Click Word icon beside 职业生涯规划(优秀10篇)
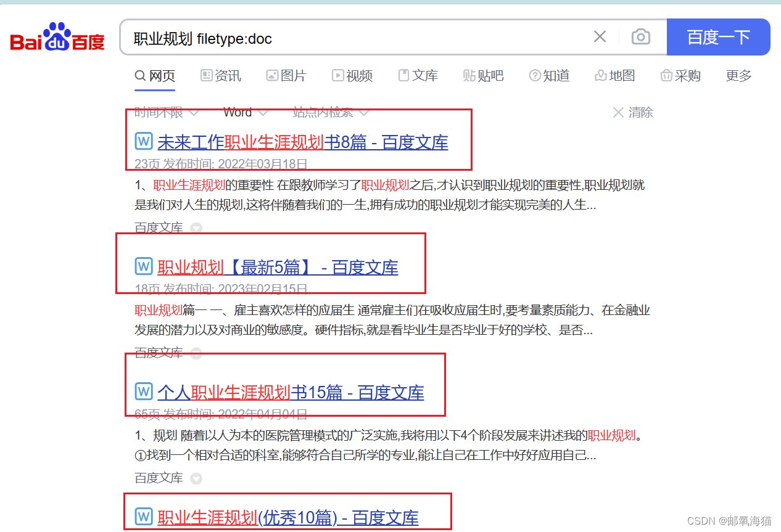Viewport: 781px width, 532px height. (x=143, y=516)
